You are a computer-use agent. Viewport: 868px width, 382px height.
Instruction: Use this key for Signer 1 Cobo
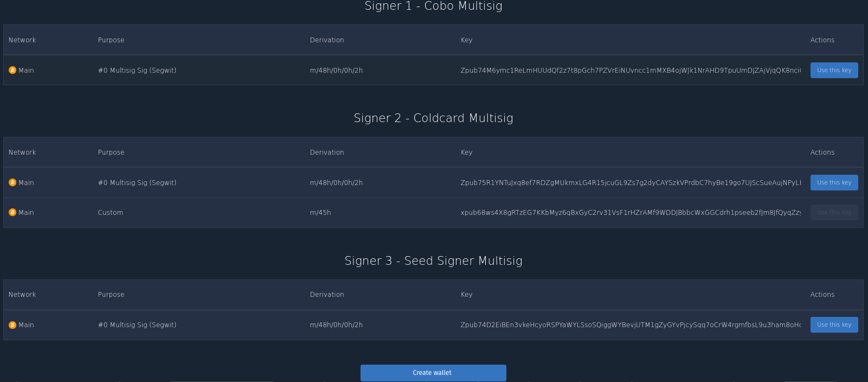tap(834, 70)
